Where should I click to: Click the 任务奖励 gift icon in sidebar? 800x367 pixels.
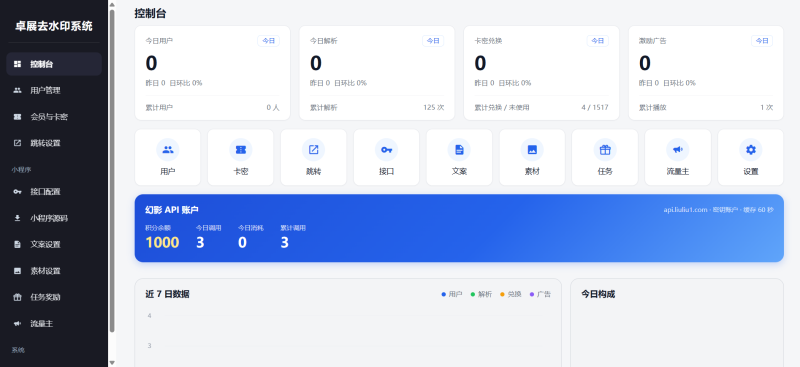(17, 297)
